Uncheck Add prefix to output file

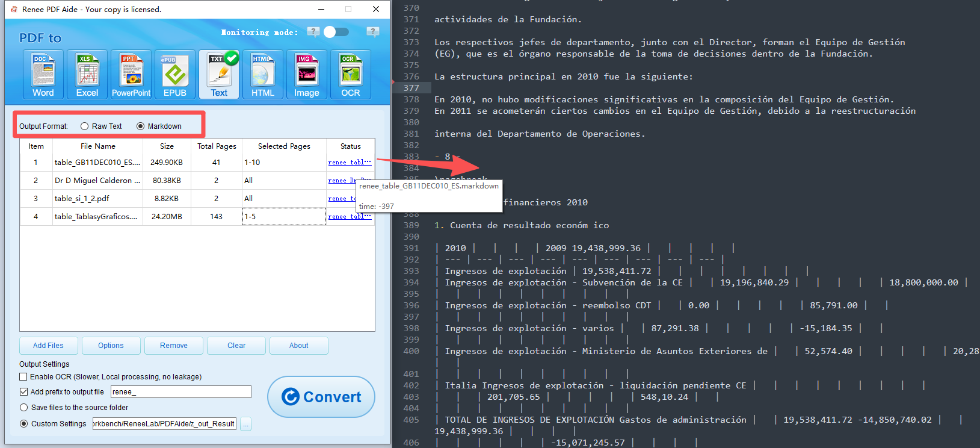(23, 392)
